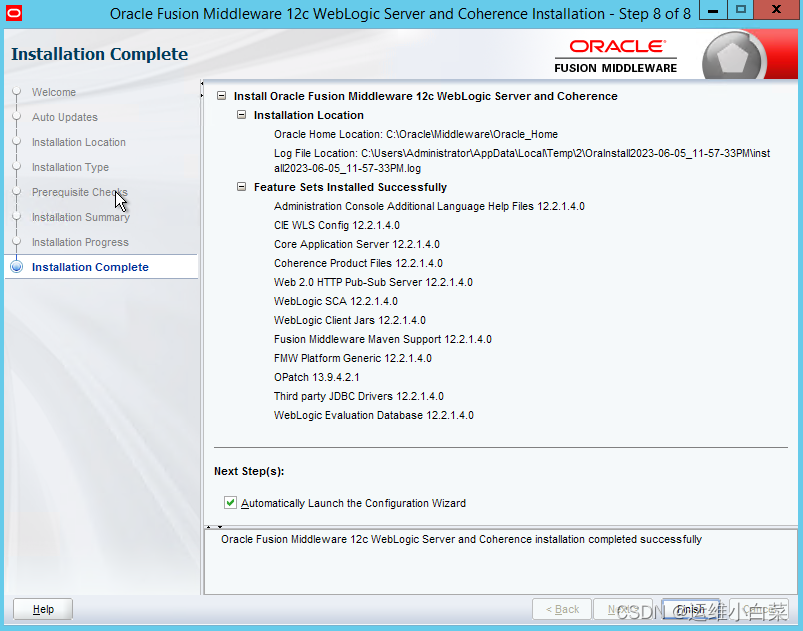Maximize the installer window
This screenshot has height=631, width=803.
click(740, 10)
